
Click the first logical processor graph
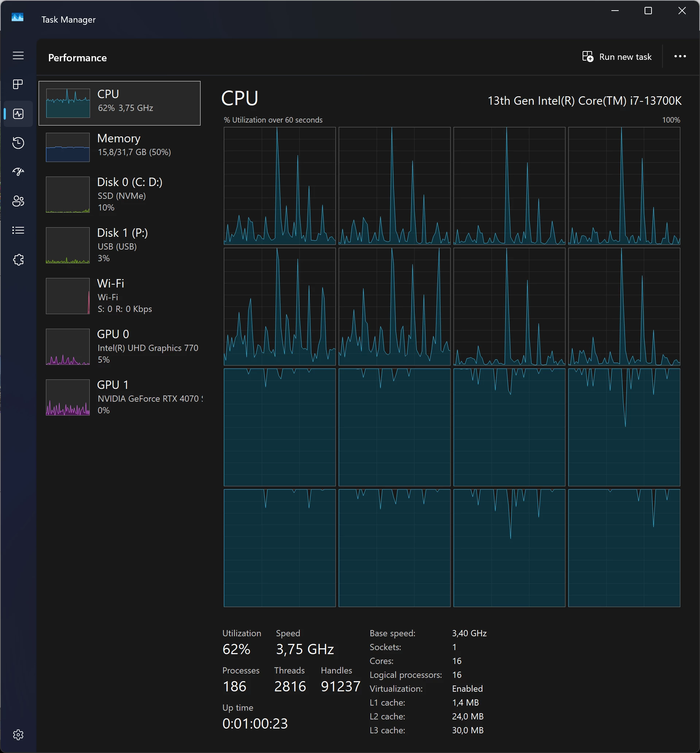point(279,186)
